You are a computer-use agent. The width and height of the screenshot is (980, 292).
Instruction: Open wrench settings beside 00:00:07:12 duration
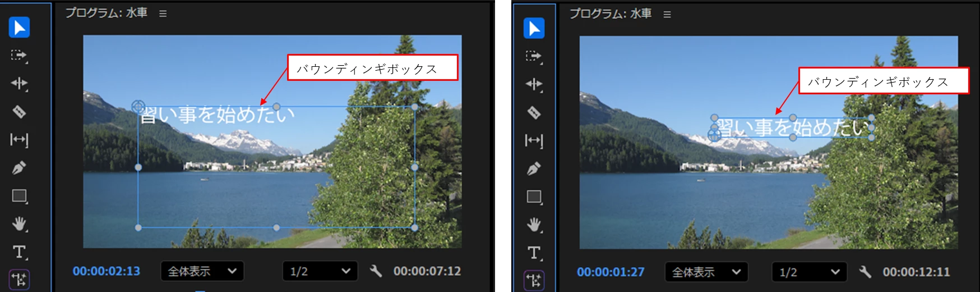point(376,271)
